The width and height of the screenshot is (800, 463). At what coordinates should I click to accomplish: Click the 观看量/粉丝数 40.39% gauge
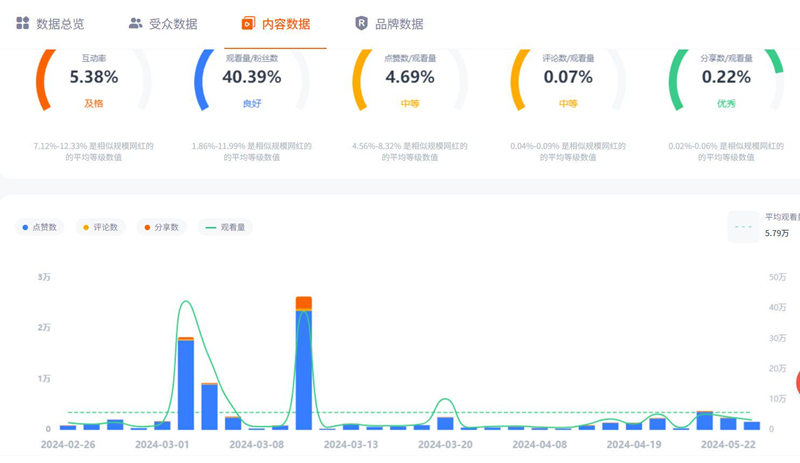click(251, 78)
